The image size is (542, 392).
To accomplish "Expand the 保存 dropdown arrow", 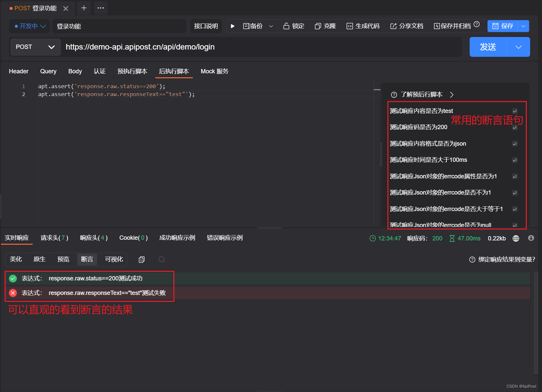I will click(524, 26).
